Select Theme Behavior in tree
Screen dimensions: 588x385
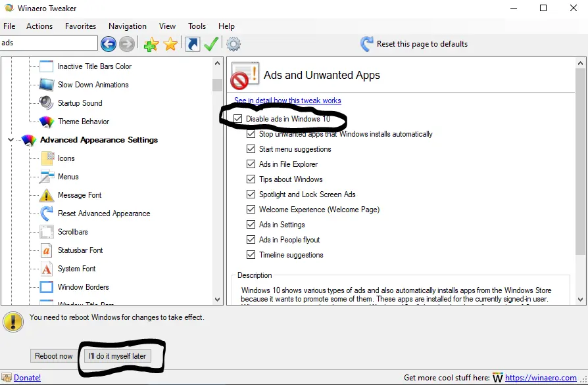coord(84,122)
